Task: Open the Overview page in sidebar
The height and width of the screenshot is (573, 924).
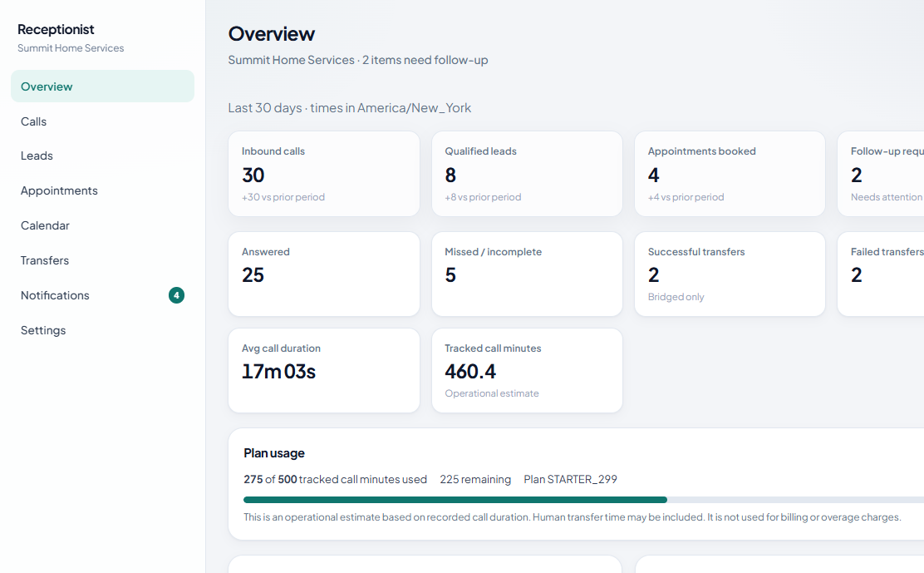Action: tap(102, 86)
